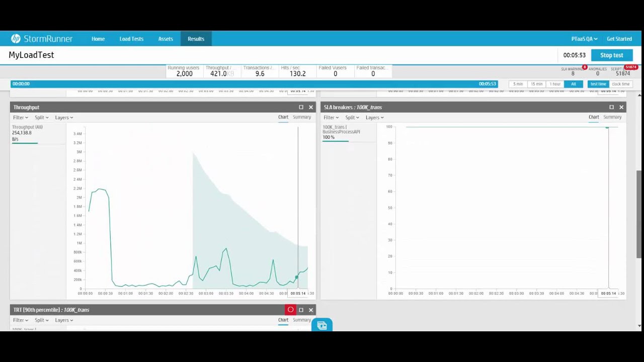Viewport: 644px width, 362px height.
Task: Open Assets navigation item
Action: point(166,39)
